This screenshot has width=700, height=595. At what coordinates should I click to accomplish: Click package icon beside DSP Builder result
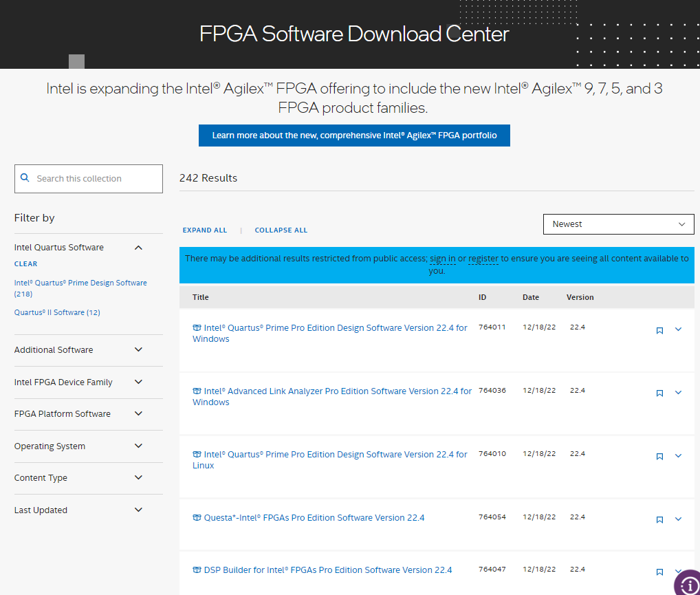pyautogui.click(x=197, y=570)
